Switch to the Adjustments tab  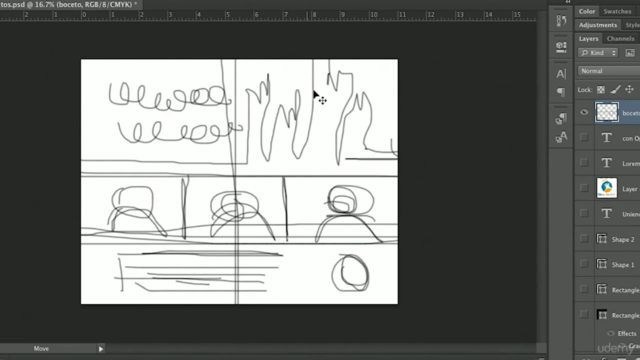click(598, 25)
